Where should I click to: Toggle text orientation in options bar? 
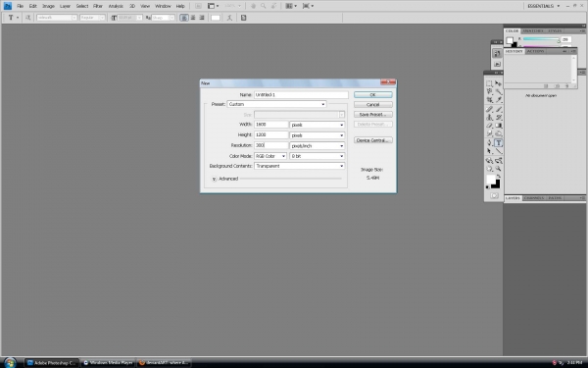tap(27, 18)
